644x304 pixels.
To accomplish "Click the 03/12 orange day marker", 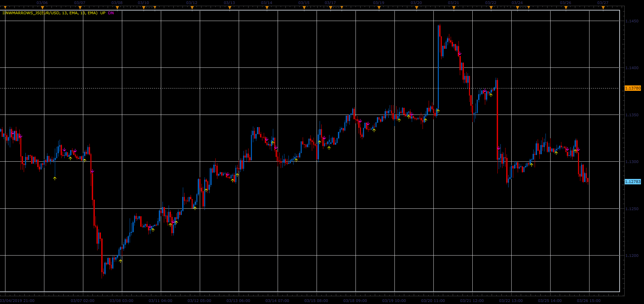I will pos(192,7).
